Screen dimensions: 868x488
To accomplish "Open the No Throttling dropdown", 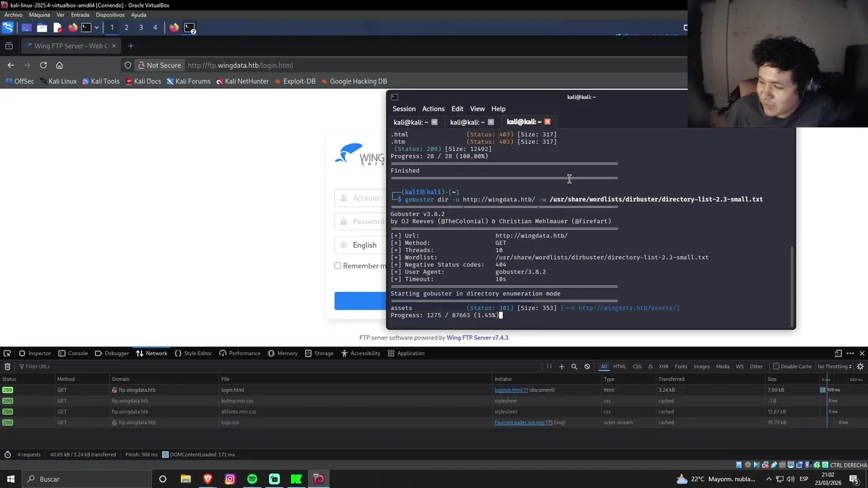I will 834,367.
